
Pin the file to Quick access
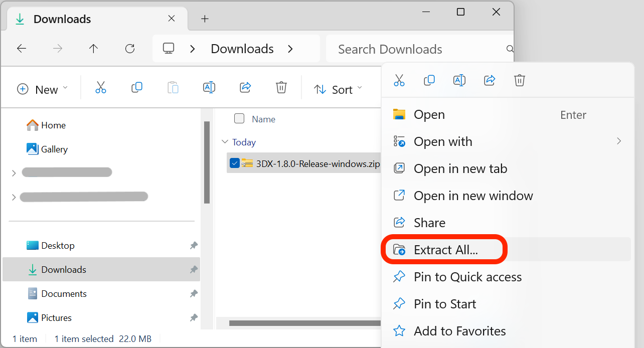468,276
